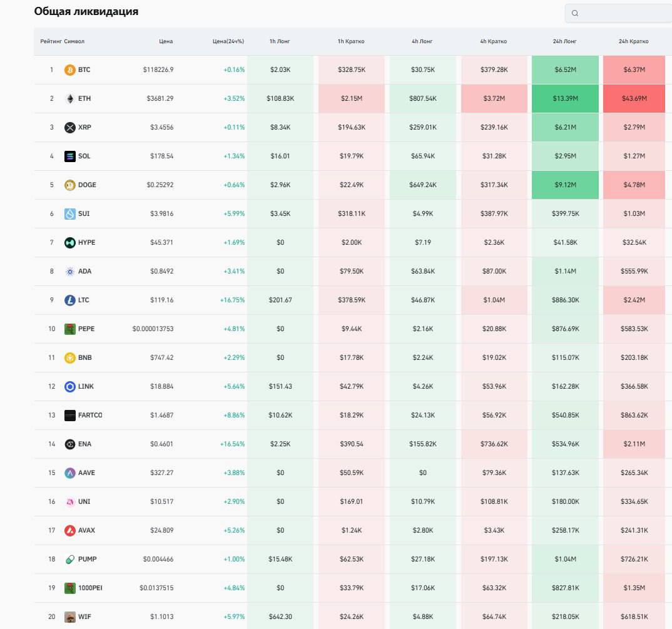The height and width of the screenshot is (629, 672).
Task: Click SUI 1h short value $318.11K
Action: coord(352,213)
